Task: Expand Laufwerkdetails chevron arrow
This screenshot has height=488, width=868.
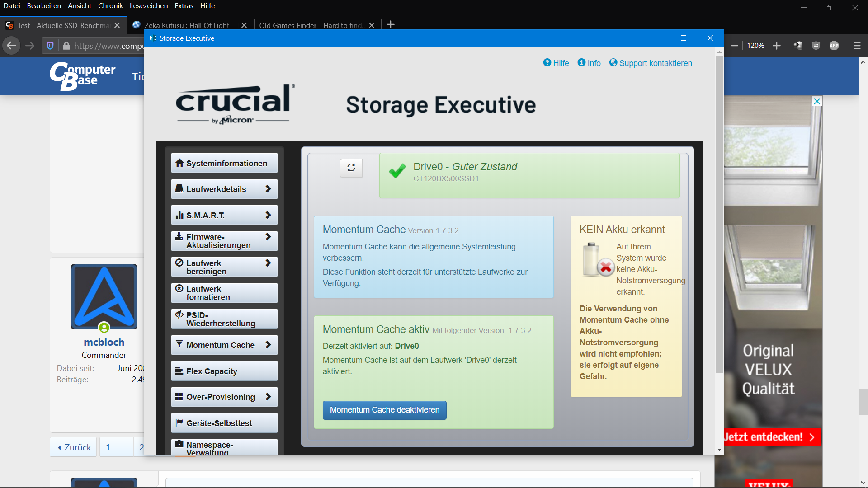Action: click(x=268, y=189)
